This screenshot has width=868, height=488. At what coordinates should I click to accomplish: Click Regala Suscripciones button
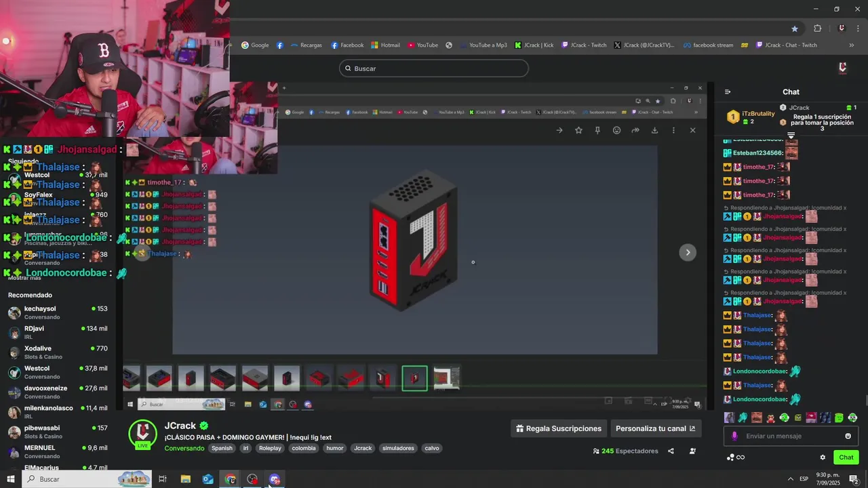pyautogui.click(x=559, y=428)
